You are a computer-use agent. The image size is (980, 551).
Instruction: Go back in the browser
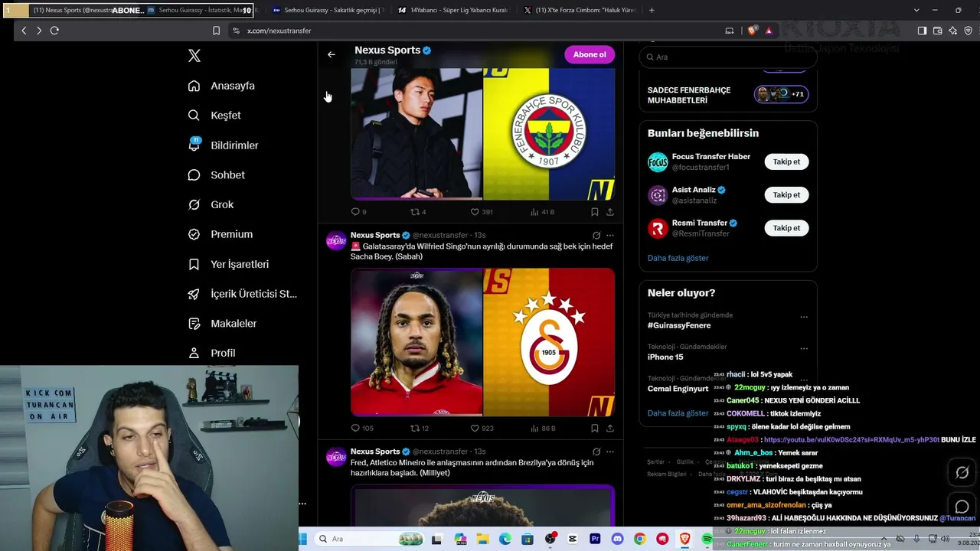24,31
